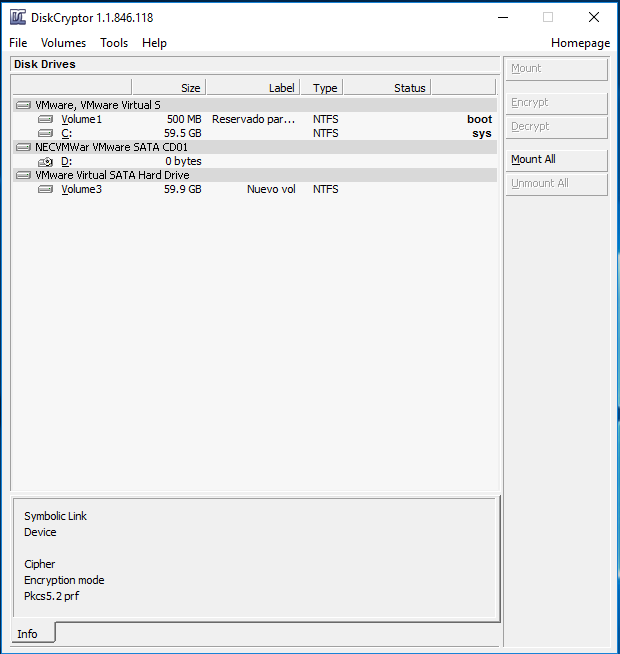Click the Encryption mode info label
Image resolution: width=620 pixels, height=654 pixels.
[64, 580]
